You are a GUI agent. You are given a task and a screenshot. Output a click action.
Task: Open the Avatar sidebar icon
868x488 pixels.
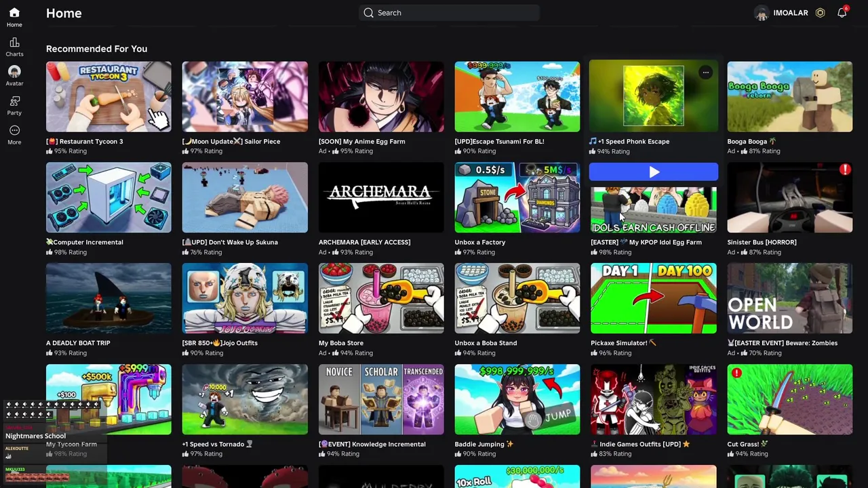click(x=14, y=71)
